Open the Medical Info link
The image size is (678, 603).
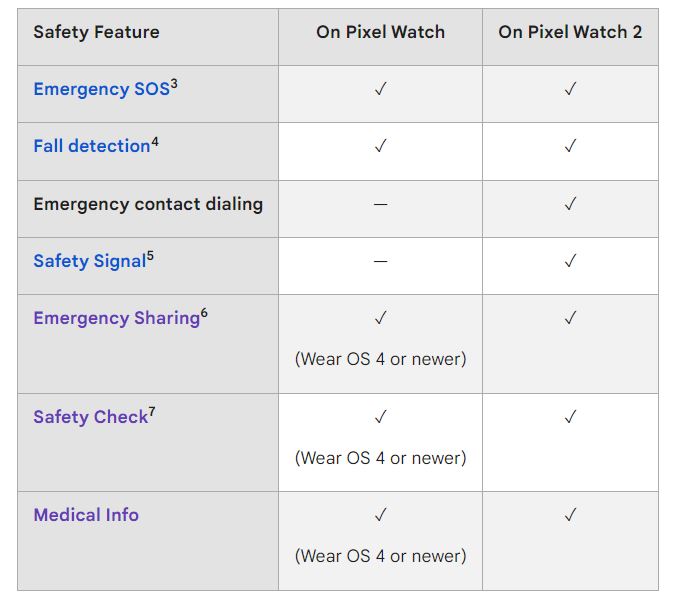click(x=86, y=515)
